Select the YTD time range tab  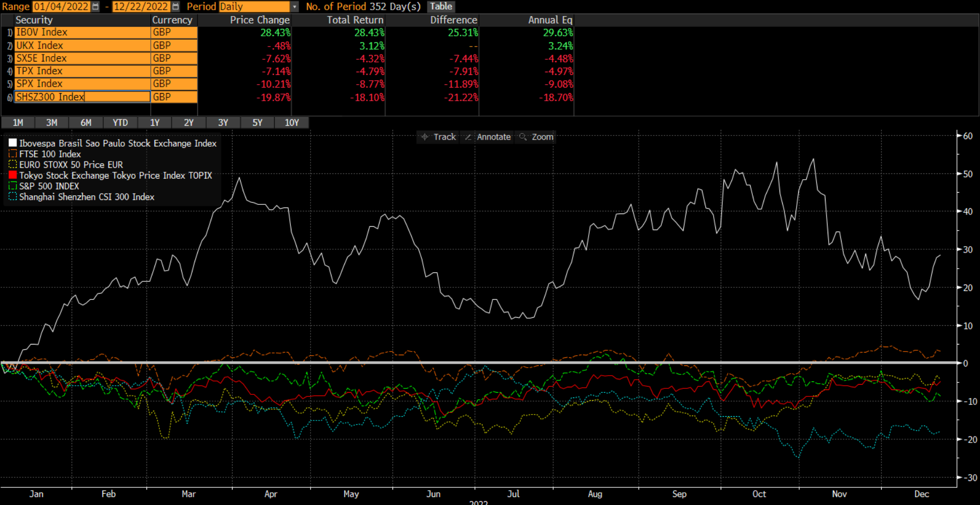coord(120,123)
